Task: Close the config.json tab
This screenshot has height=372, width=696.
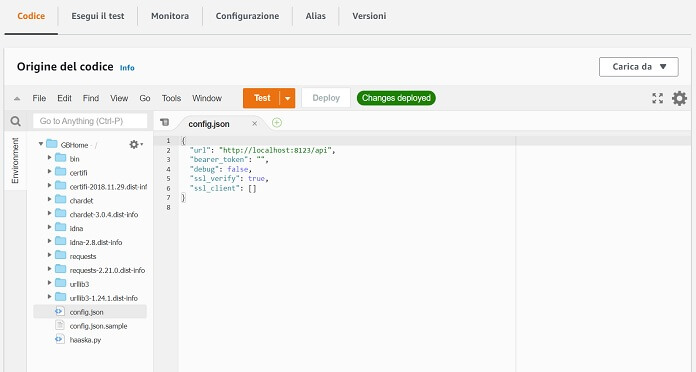Action: coord(254,124)
